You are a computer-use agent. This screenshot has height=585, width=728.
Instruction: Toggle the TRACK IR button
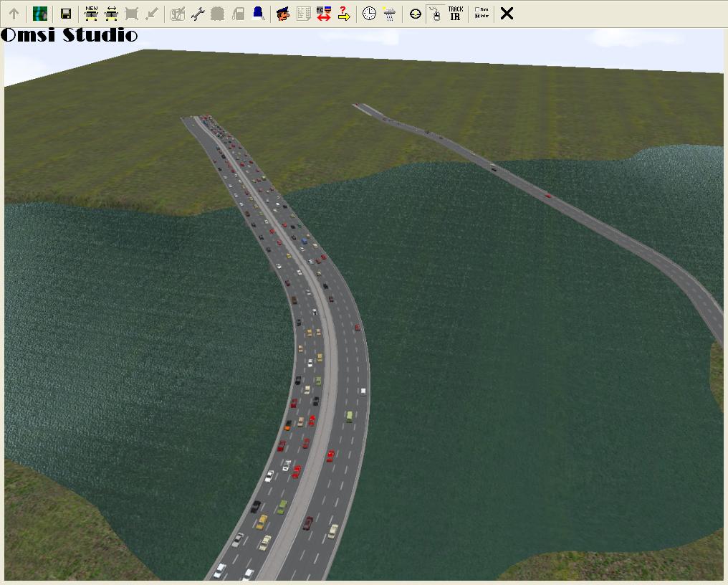click(456, 14)
